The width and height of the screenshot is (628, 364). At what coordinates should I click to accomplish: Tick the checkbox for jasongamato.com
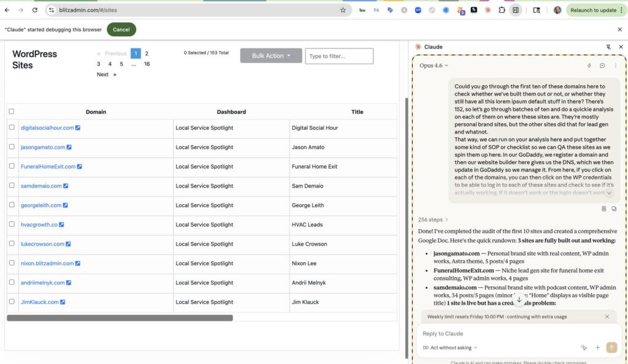click(12, 147)
